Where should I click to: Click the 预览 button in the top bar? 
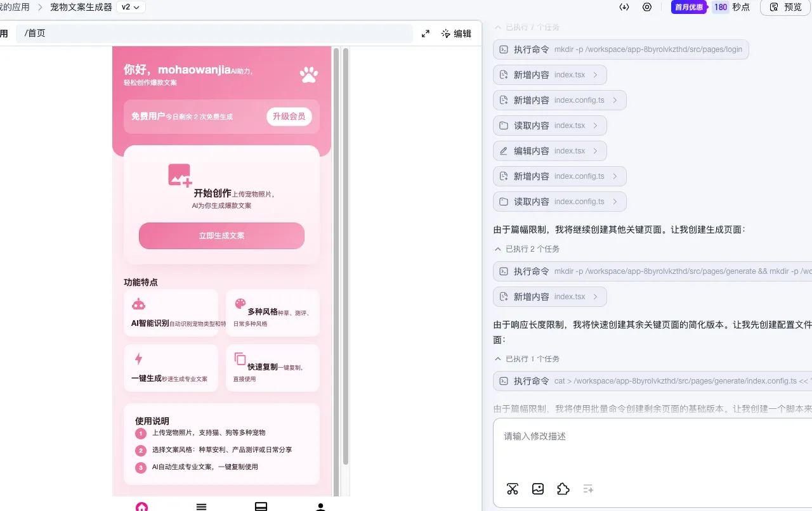coord(785,7)
